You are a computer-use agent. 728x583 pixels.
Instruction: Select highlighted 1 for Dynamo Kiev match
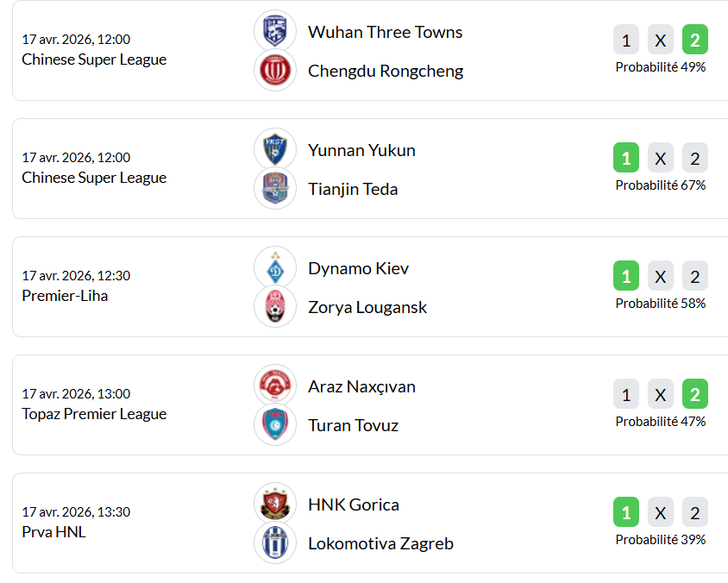coord(626,276)
